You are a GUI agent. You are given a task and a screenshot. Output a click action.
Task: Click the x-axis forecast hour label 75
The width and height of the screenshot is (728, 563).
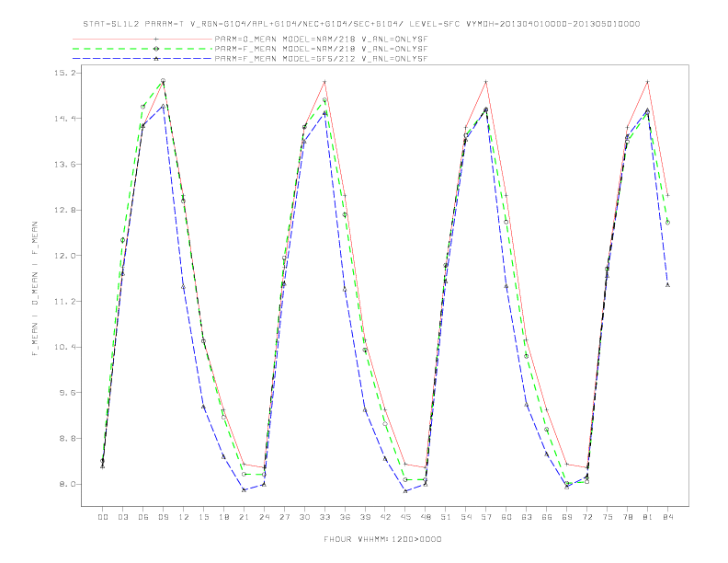pyautogui.click(x=608, y=517)
